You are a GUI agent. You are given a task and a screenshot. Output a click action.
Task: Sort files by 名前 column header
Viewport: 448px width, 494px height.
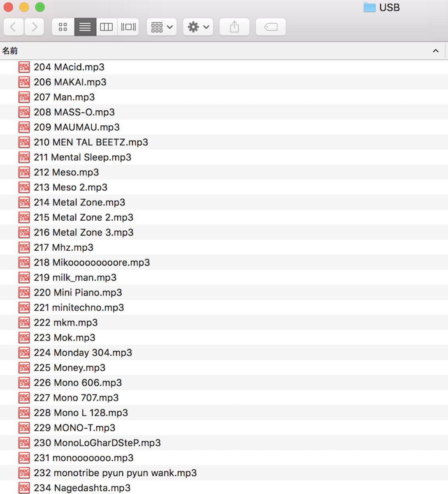(10, 51)
